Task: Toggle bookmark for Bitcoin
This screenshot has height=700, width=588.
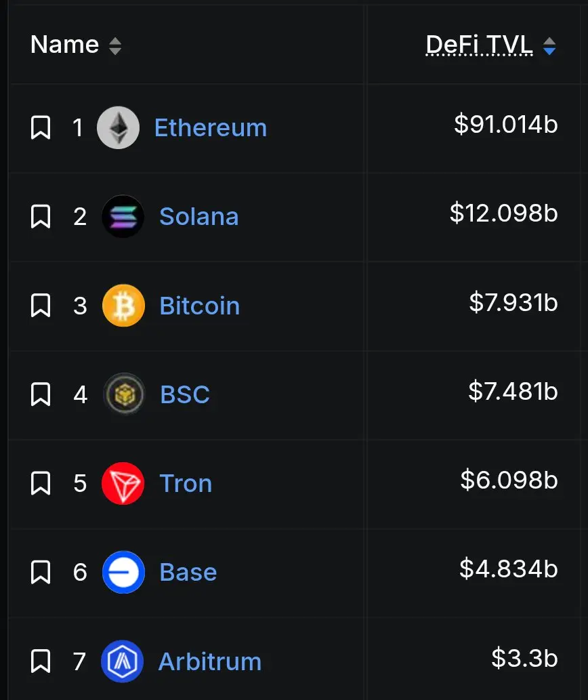Action: (x=41, y=306)
